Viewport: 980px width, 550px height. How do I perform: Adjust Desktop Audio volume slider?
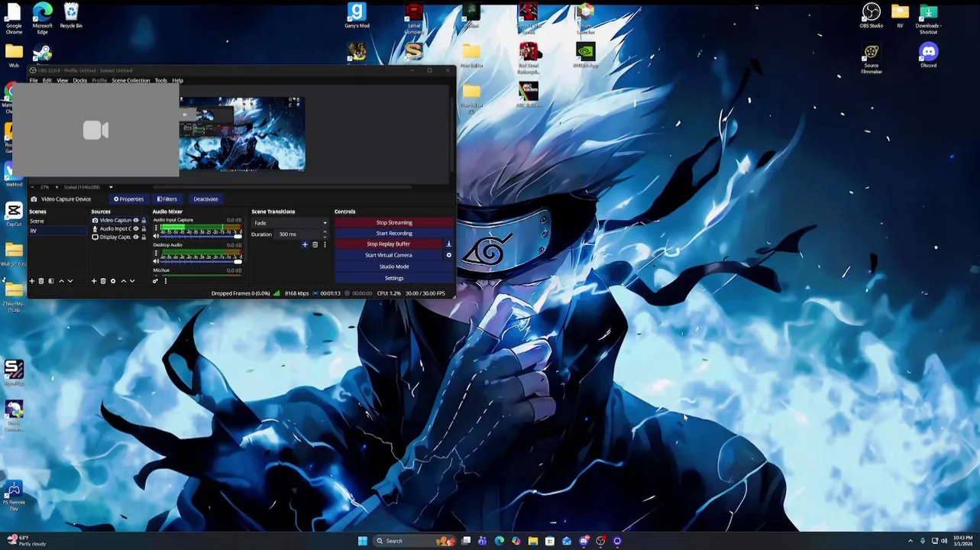pos(201,261)
